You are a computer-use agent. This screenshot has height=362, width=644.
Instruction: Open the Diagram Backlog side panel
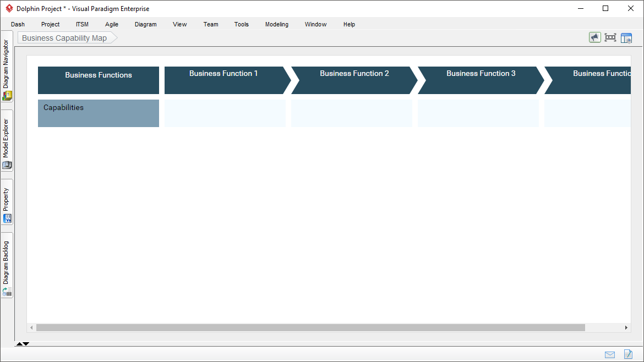[x=7, y=266]
